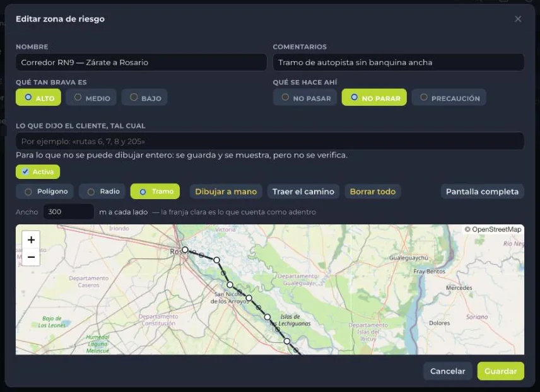Zoom out on the map

31,257
